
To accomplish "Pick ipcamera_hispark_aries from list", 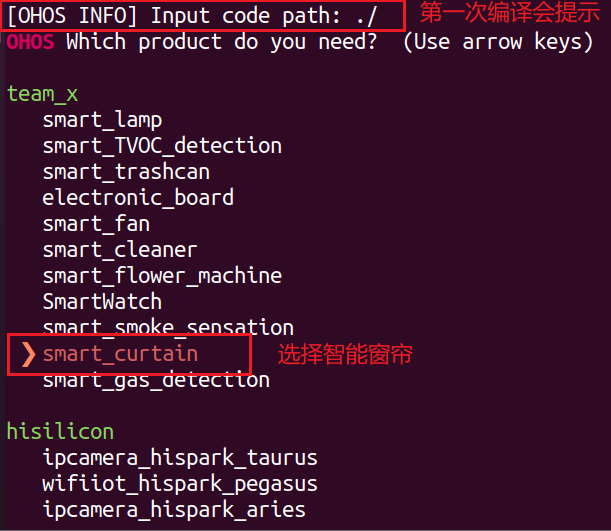I will [174, 510].
